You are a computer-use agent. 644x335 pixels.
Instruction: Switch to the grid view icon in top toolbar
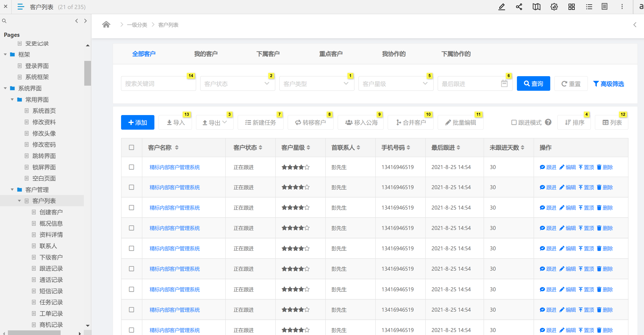pyautogui.click(x=572, y=7)
